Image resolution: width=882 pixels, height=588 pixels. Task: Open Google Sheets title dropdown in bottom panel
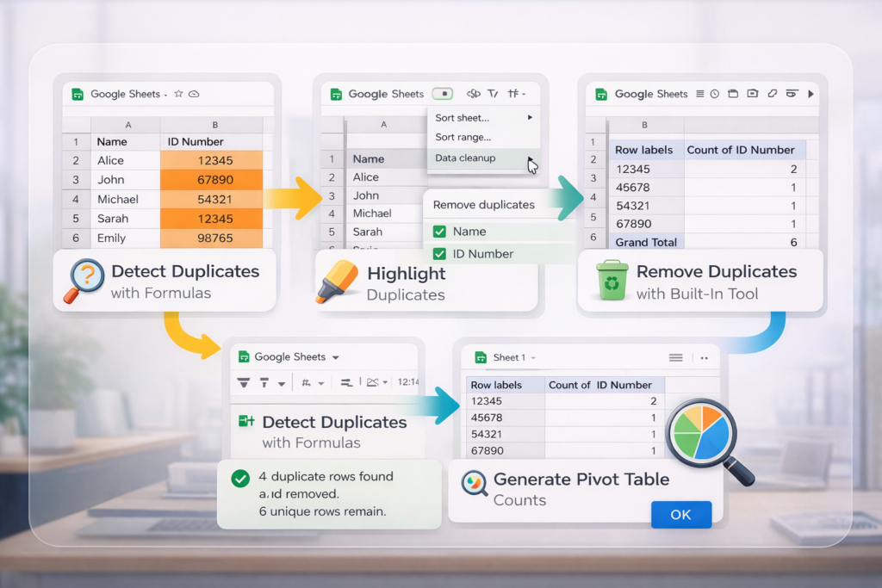coord(335,357)
